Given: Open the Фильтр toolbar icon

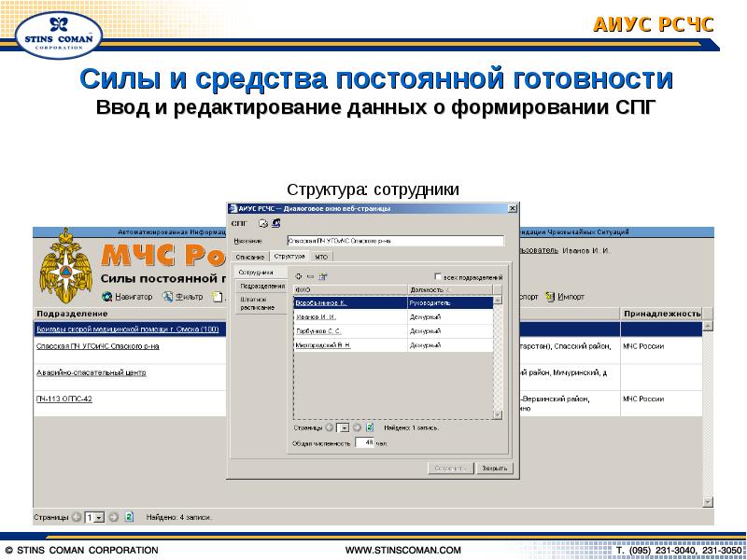Looking at the screenshot, I should 168,297.
